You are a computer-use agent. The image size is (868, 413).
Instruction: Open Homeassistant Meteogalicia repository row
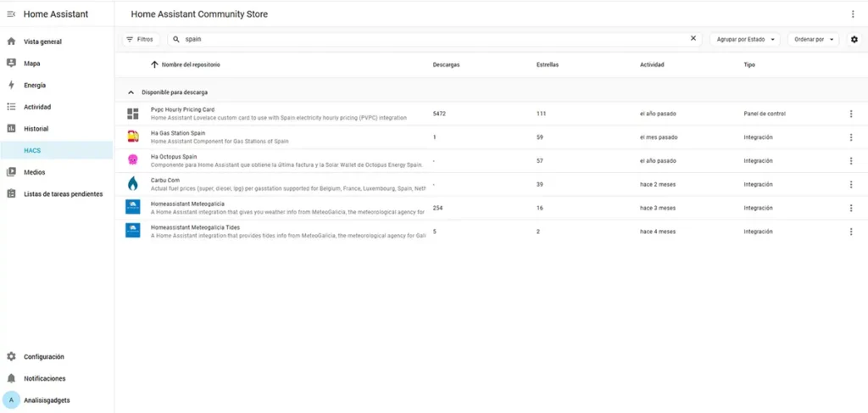tap(491, 208)
